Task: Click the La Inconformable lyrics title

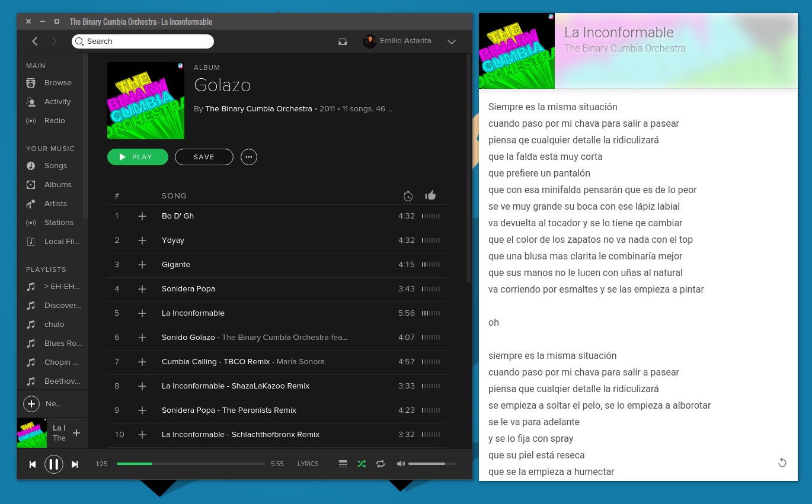Action: pyautogui.click(x=619, y=33)
